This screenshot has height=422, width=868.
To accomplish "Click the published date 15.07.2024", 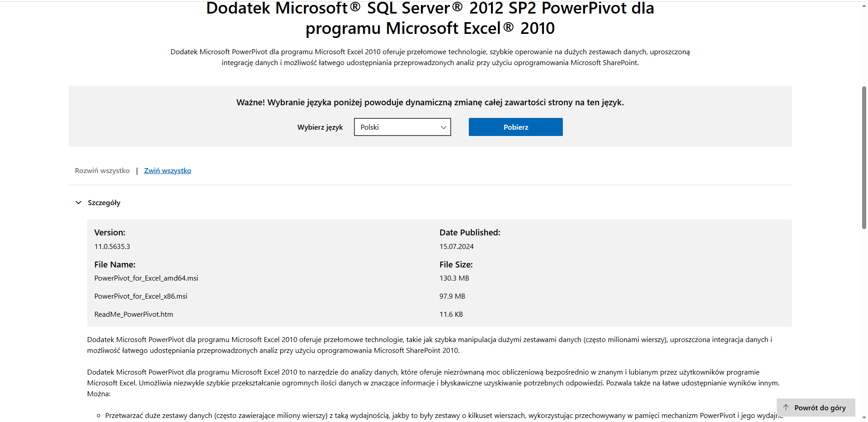I will point(457,246).
